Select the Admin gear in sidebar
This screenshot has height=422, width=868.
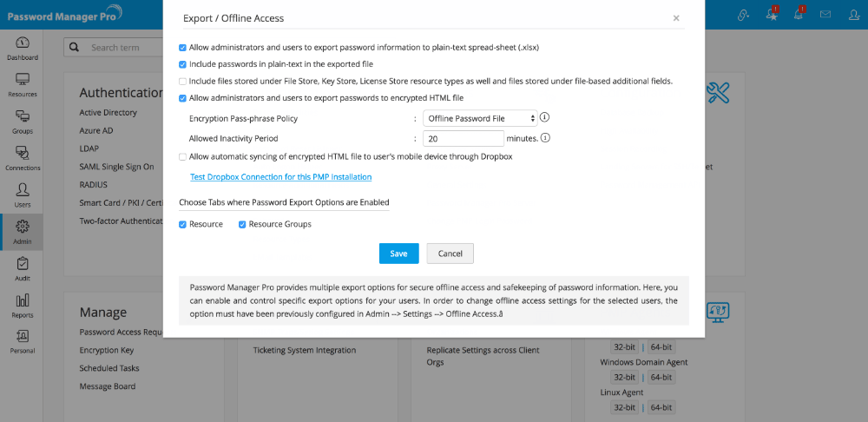click(23, 232)
